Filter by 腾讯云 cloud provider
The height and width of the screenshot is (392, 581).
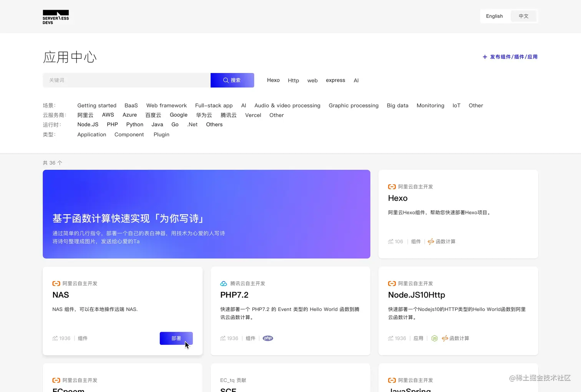click(229, 115)
